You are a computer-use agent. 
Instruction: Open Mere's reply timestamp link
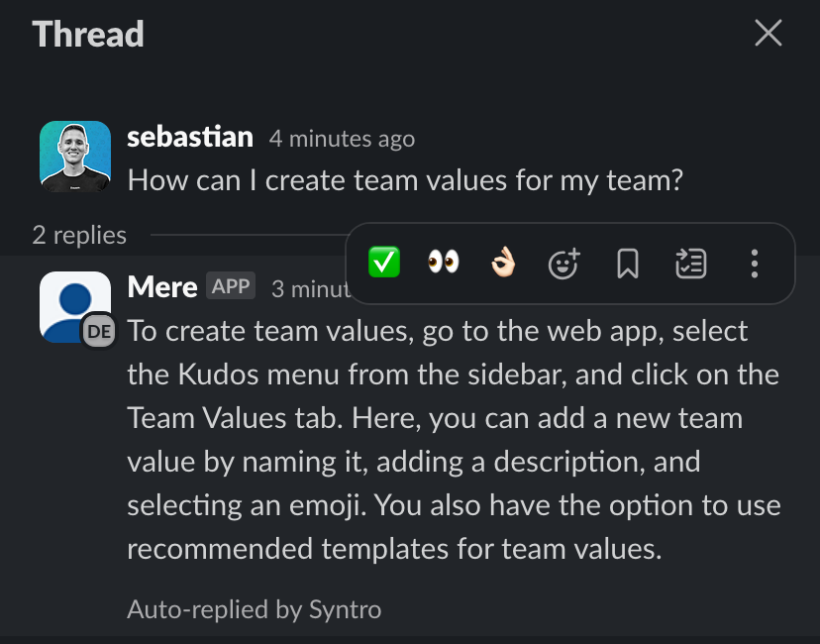311,289
